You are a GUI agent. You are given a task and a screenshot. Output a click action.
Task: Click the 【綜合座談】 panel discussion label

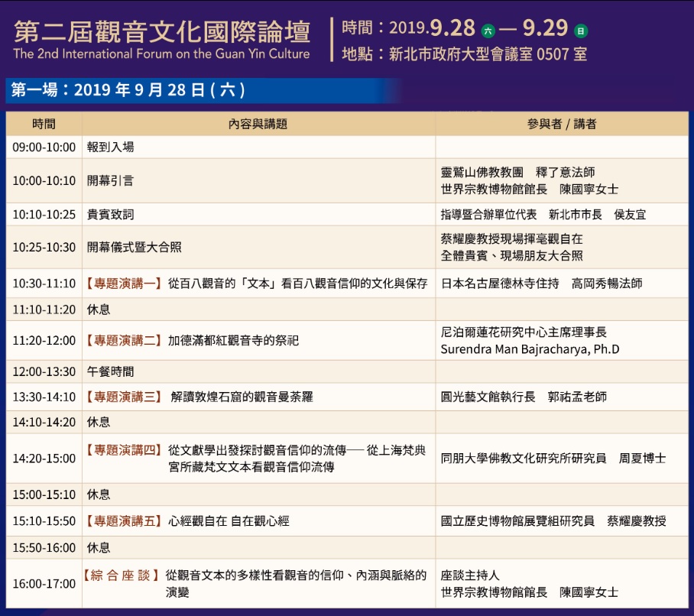click(121, 575)
